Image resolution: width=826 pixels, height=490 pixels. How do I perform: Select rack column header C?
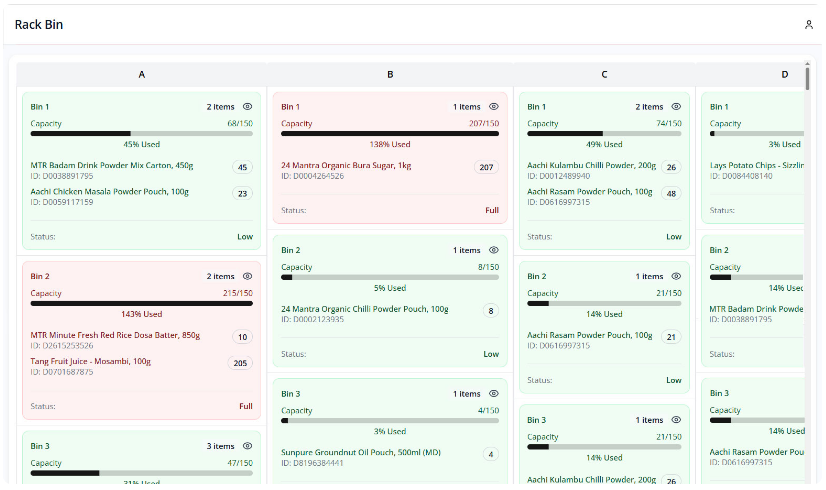604,74
